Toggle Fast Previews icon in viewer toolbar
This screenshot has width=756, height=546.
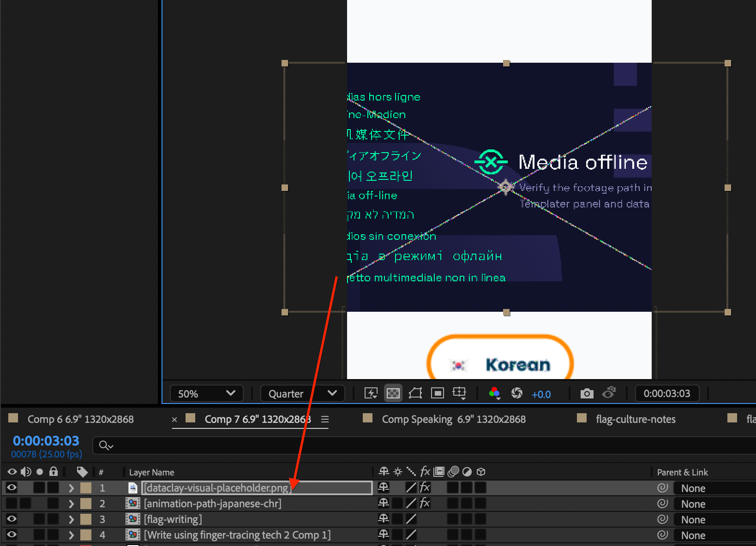[371, 393]
